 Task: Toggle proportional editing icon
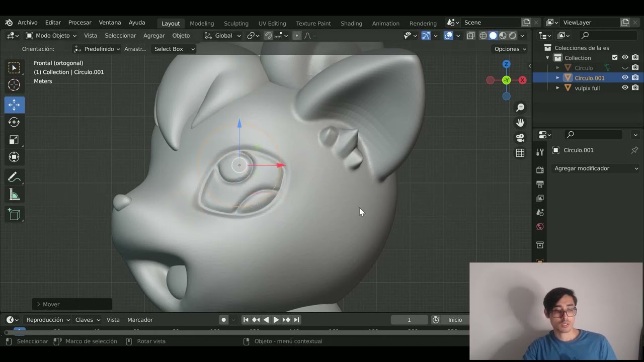(296, 36)
